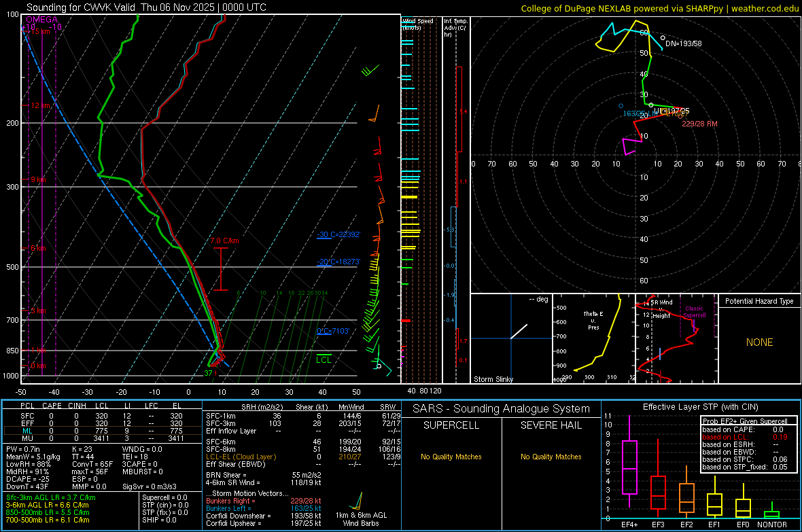802x532 pixels.
Task: Click the '229/28 RM' right-mover label
Action: 699,124
